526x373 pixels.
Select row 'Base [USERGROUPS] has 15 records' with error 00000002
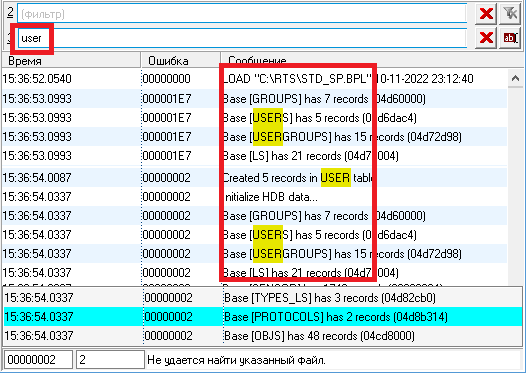point(254,254)
